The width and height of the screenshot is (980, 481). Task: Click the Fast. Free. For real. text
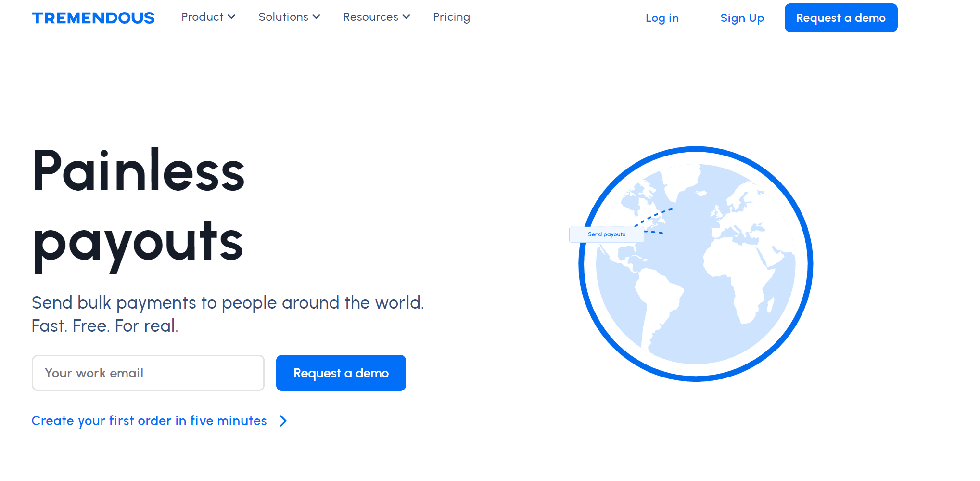[x=105, y=326]
